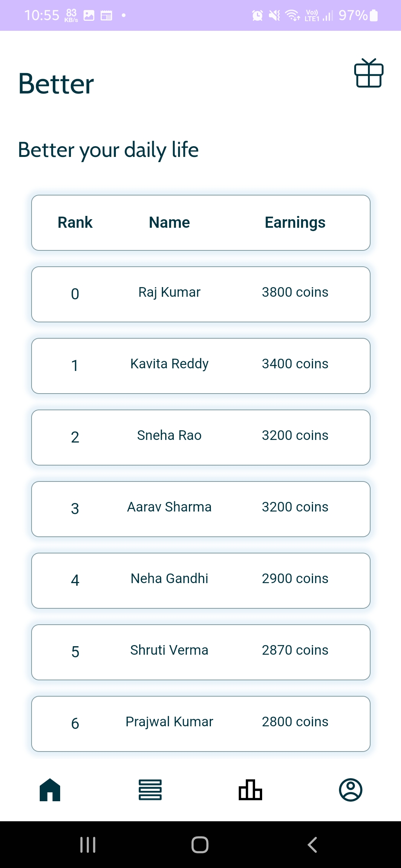Select Kavita Reddy leaderboard row
Image resolution: width=401 pixels, height=868 pixels.
[x=201, y=366]
